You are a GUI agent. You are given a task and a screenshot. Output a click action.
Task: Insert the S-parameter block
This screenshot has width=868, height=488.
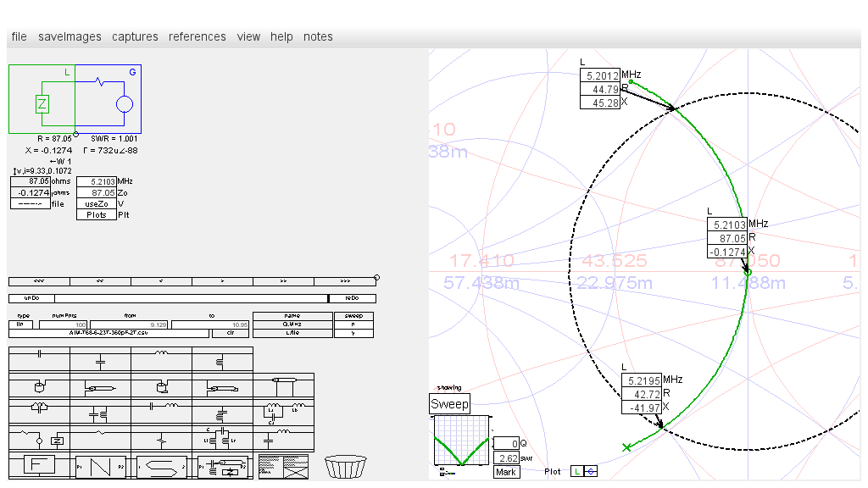click(x=161, y=467)
